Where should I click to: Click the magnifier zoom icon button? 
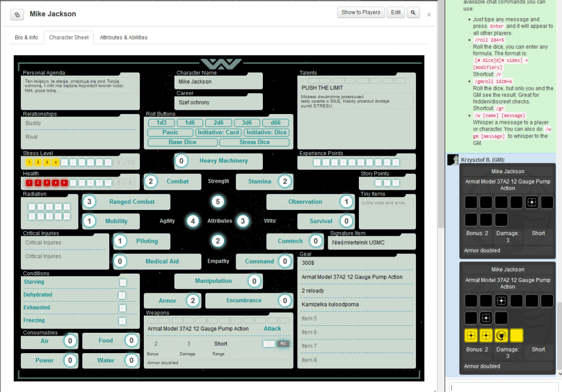[413, 13]
